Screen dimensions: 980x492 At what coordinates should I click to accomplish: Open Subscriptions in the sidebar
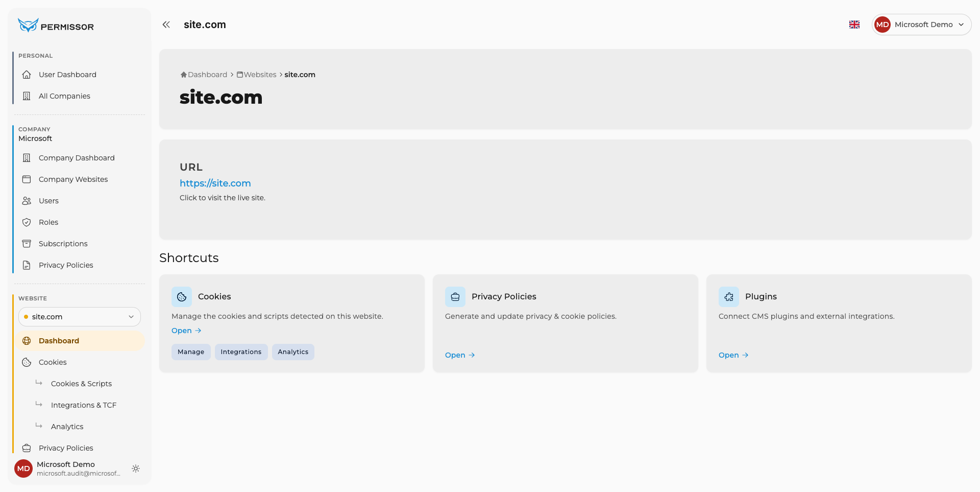click(79, 244)
